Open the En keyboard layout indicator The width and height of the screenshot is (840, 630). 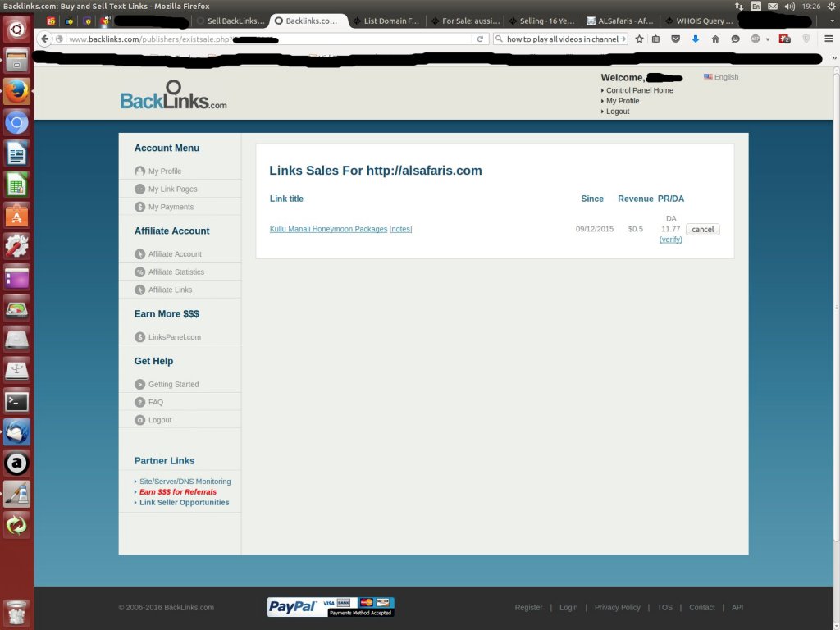pyautogui.click(x=756, y=6)
